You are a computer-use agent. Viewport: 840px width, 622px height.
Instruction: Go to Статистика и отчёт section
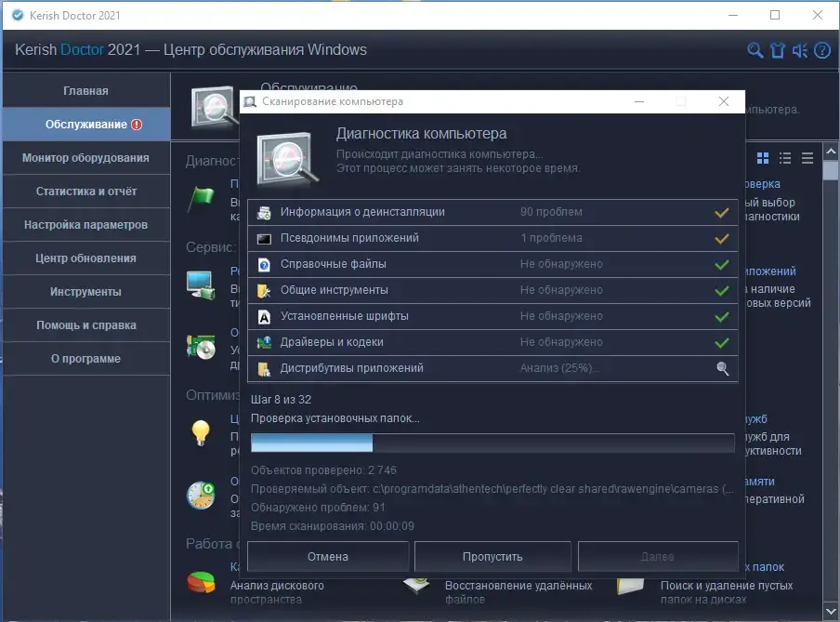pos(85,192)
